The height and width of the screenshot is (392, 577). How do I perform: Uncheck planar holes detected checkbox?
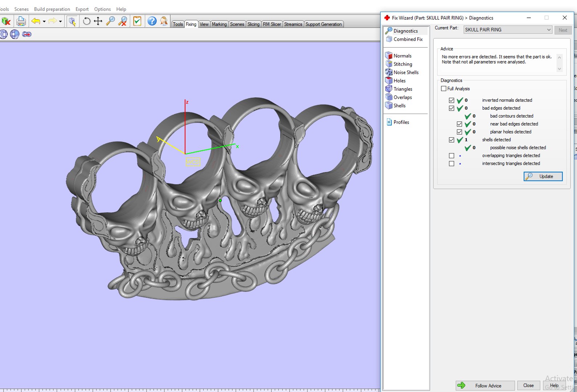[x=459, y=132]
